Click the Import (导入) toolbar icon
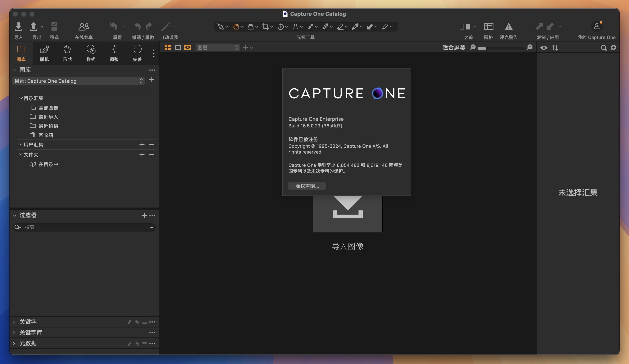This screenshot has height=364, width=629. click(18, 27)
